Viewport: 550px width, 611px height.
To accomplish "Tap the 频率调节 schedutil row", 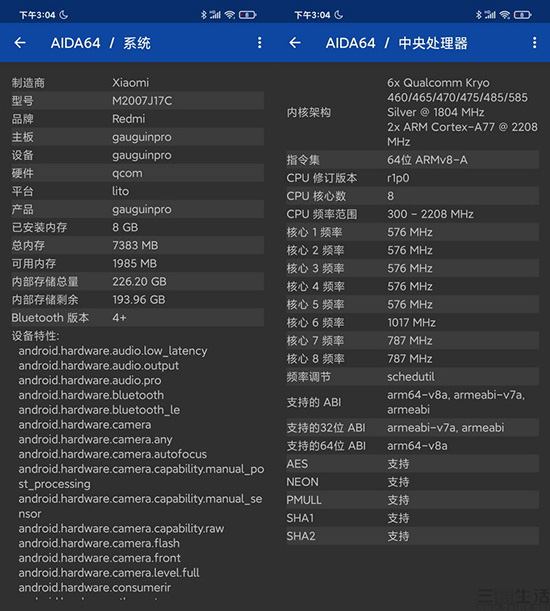I will point(413,377).
